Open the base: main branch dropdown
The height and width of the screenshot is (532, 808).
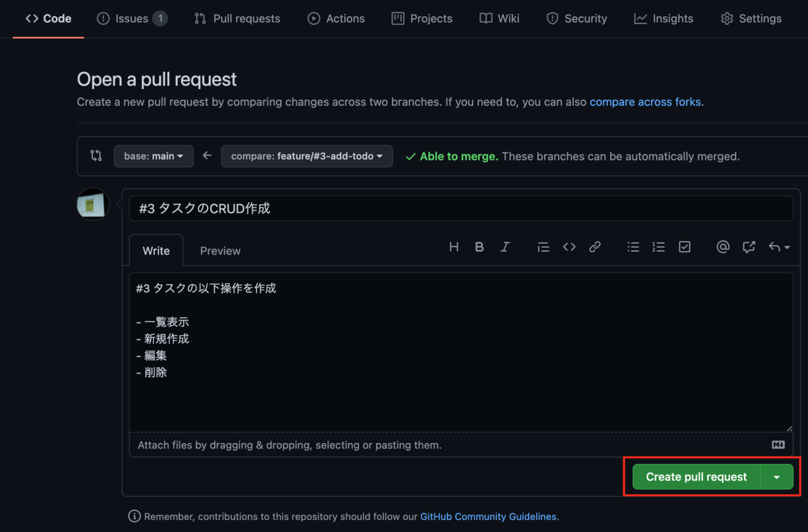tap(154, 156)
